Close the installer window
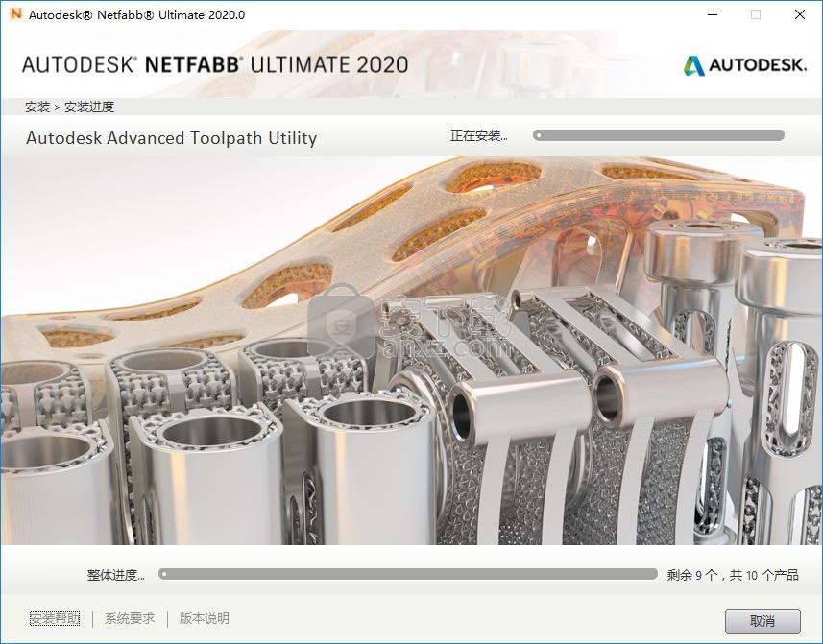823x644 pixels. [x=799, y=14]
